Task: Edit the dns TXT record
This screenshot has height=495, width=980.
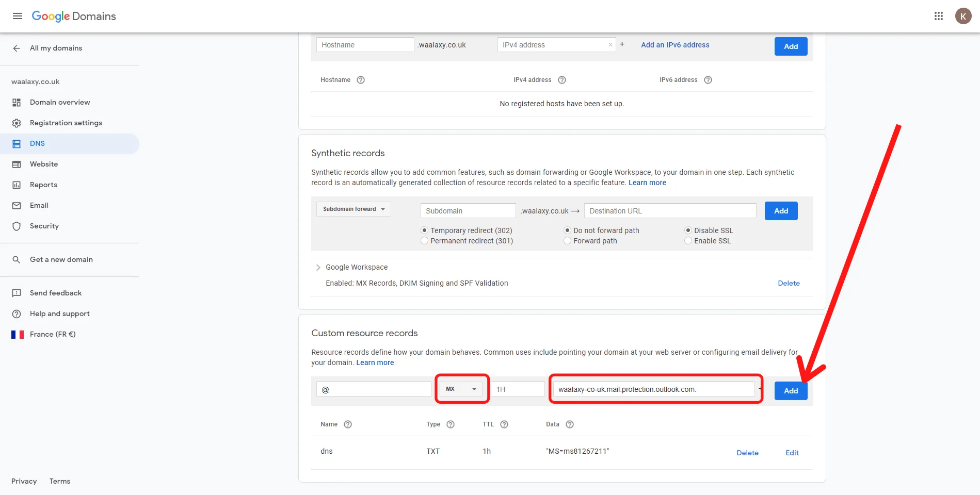Action: (792, 453)
